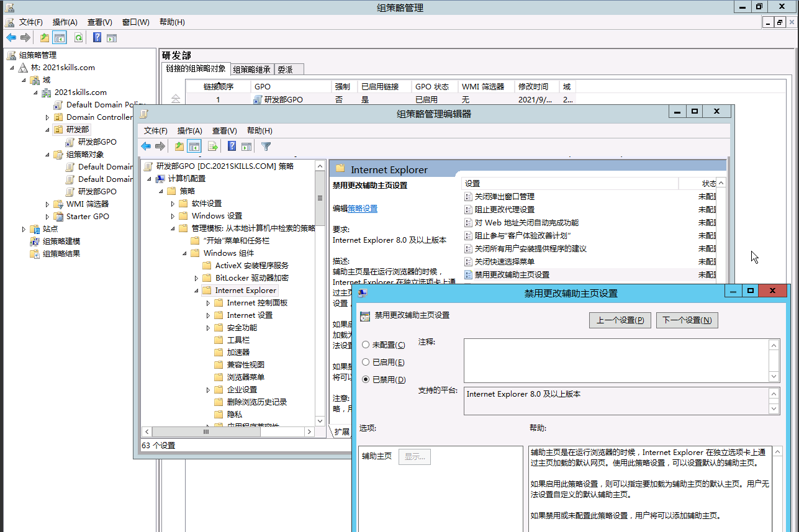This screenshot has width=799, height=532.
Task: Click Refresh icon in main window toolbar
Action: click(78, 37)
